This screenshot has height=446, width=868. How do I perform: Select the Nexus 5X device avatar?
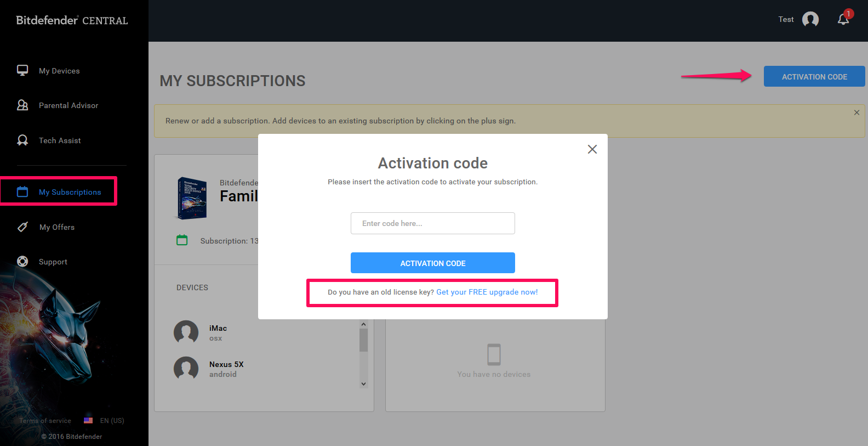click(186, 369)
